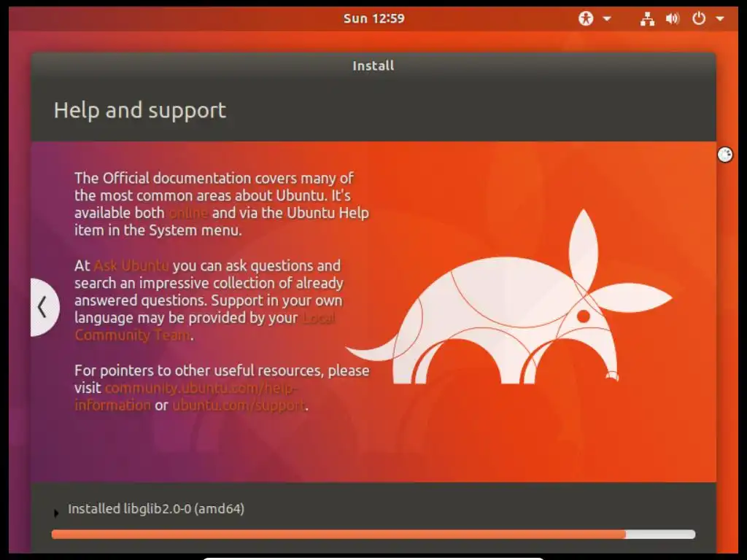747x560 pixels.
Task: Click 'Installed libglib2.0-0 (amd64)' status text
Action: pos(156,508)
